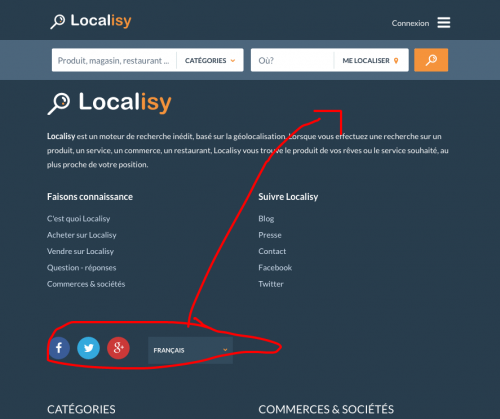Click the Me Localiser button
Viewport: 500px width, 419px height.
coord(371,60)
